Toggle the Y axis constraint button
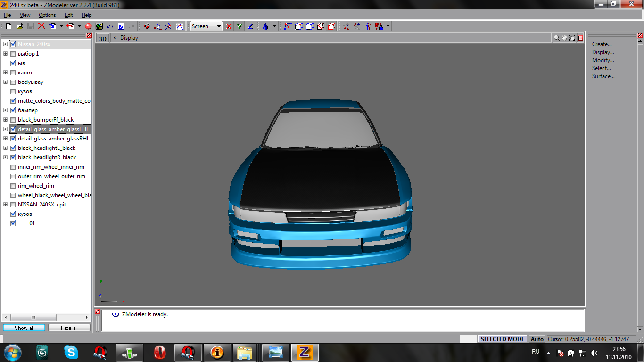 (239, 26)
